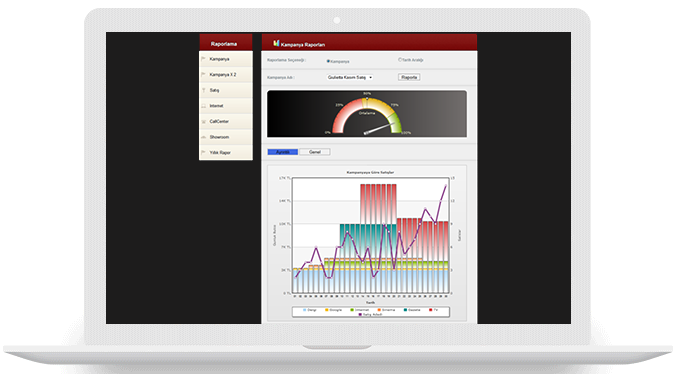Open the Yıllık Rapor menu item
Viewport: 678px width, 374px height.
pyautogui.click(x=226, y=153)
